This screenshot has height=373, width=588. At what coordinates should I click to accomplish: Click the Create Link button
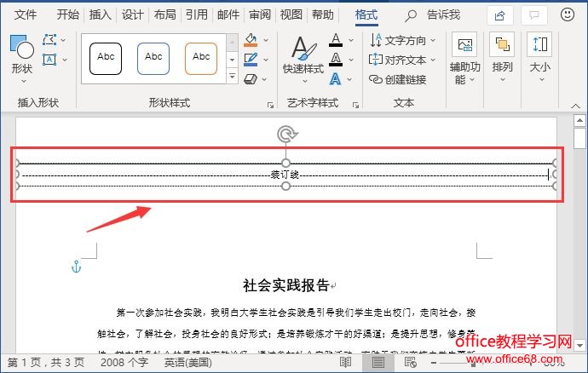click(x=398, y=79)
